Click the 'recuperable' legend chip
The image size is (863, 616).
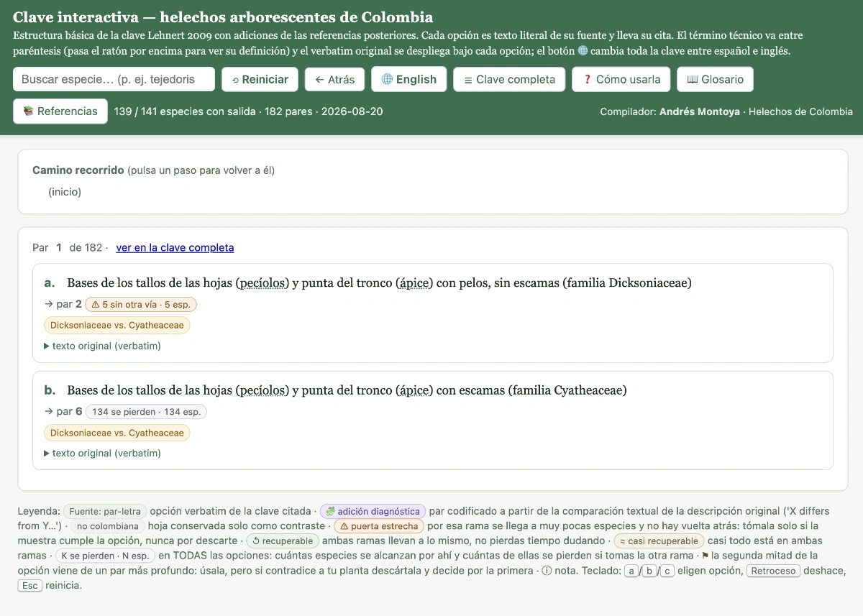pos(283,541)
